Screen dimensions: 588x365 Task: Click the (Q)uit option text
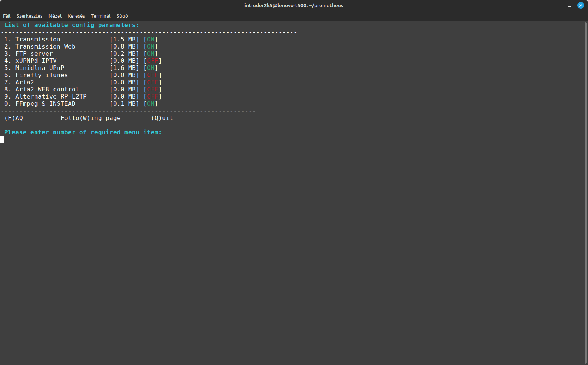click(x=162, y=118)
